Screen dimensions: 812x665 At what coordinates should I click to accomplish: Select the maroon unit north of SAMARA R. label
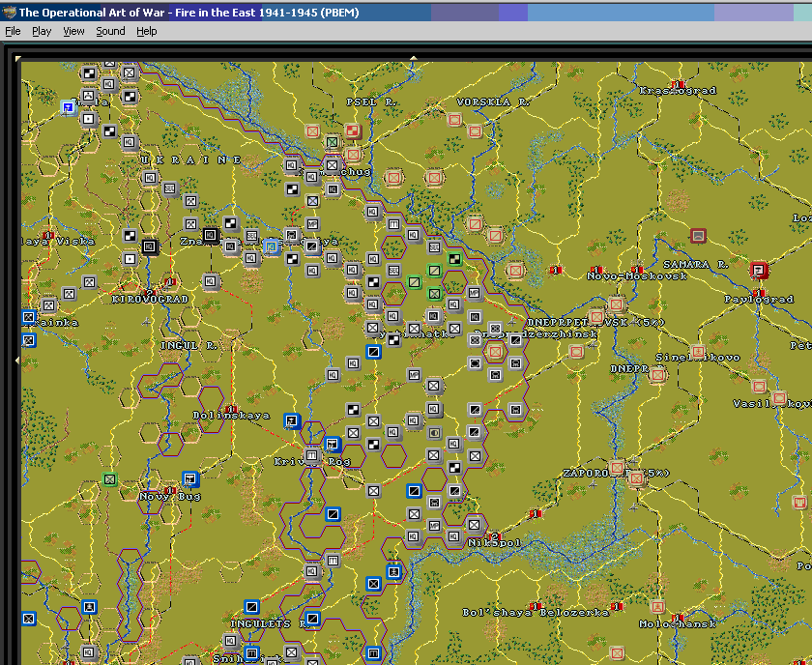coord(698,236)
